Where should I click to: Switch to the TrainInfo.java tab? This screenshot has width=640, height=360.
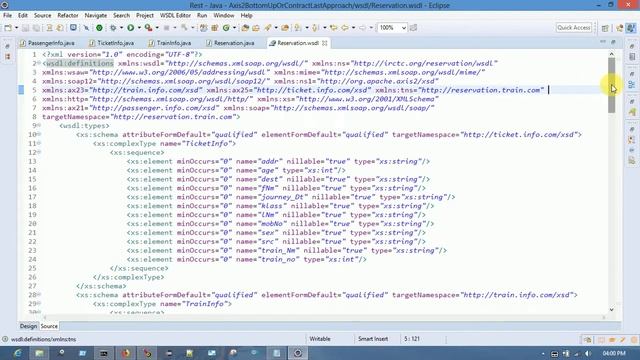point(170,43)
